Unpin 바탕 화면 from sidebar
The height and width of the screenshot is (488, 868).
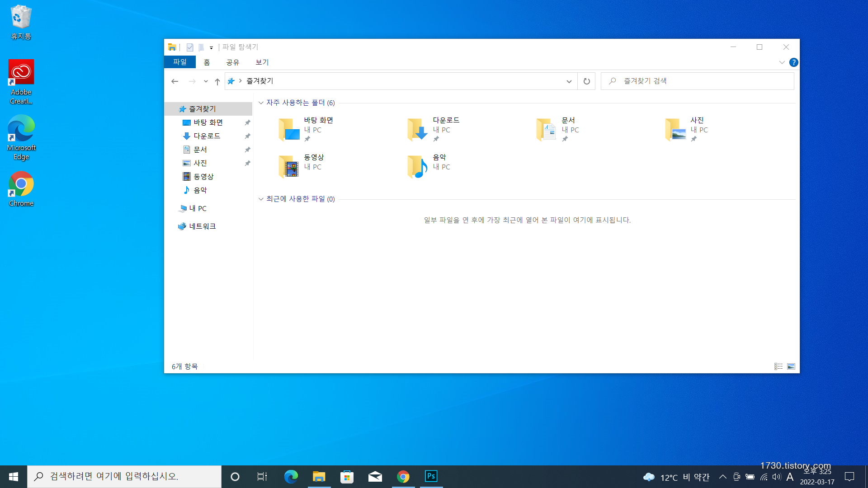247,122
